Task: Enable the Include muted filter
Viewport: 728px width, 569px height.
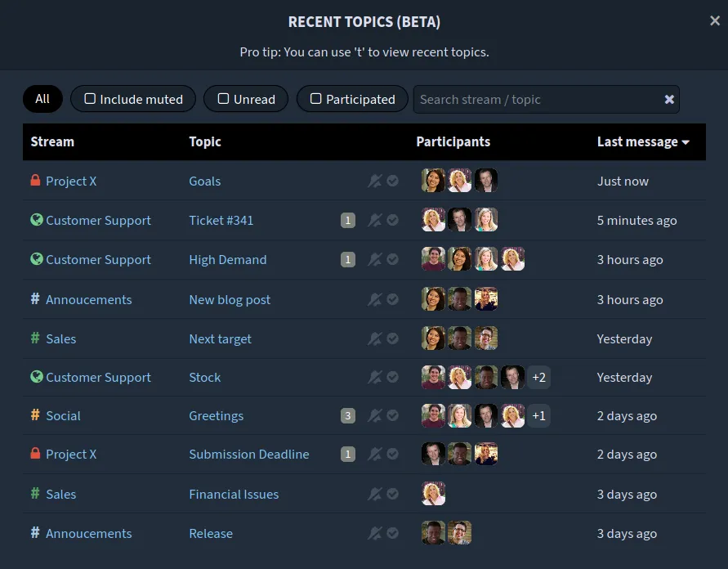Action: (x=133, y=100)
